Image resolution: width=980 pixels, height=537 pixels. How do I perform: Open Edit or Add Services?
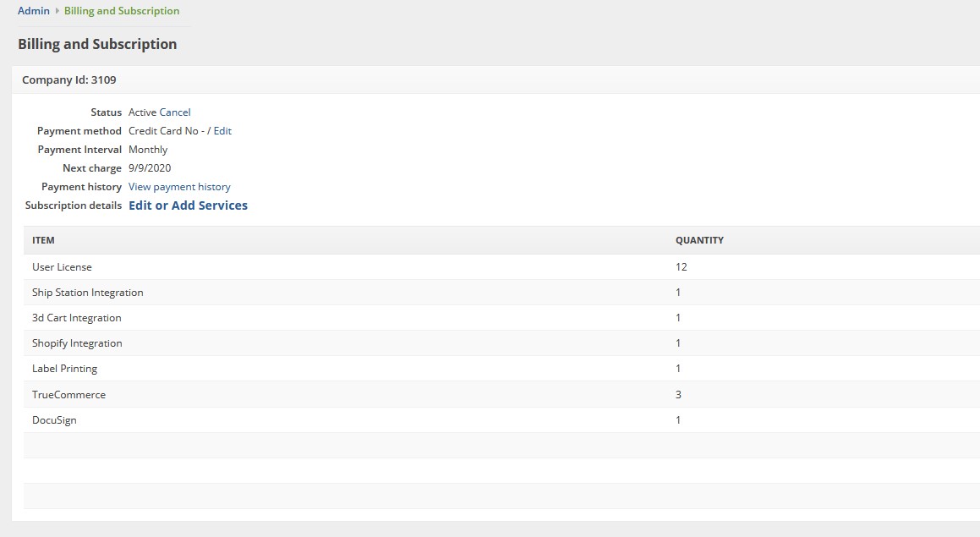[x=188, y=205]
